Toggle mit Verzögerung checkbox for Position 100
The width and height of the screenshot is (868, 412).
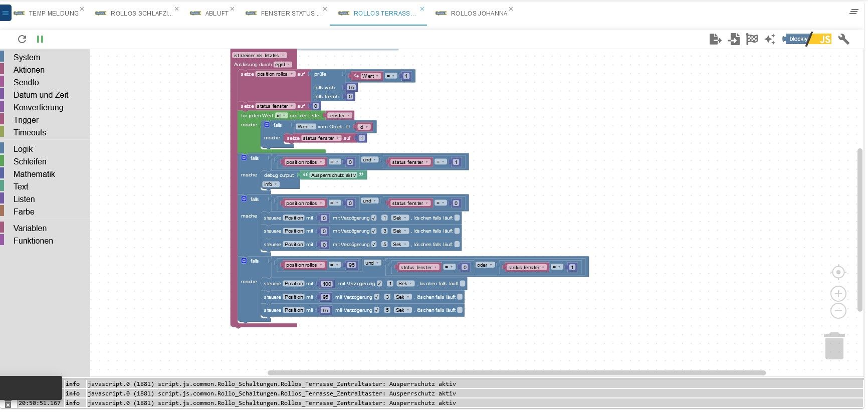(379, 283)
